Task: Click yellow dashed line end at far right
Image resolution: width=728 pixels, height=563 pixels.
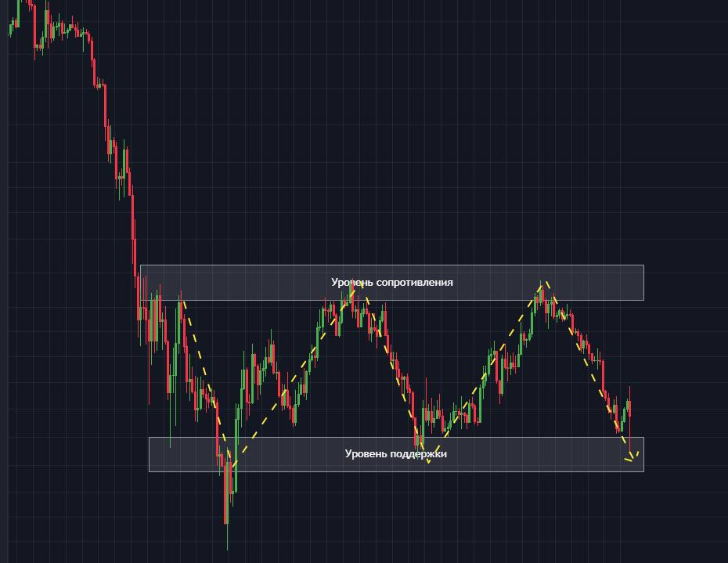Action: [638, 453]
